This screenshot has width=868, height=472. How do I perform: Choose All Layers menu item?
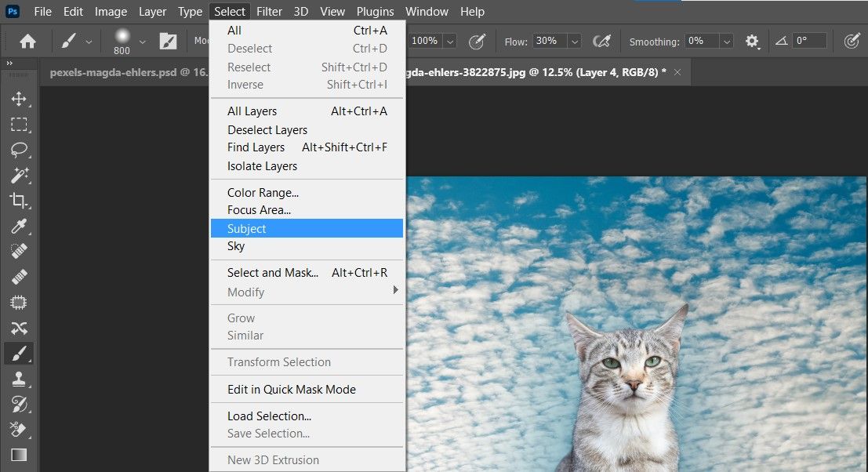click(307, 111)
